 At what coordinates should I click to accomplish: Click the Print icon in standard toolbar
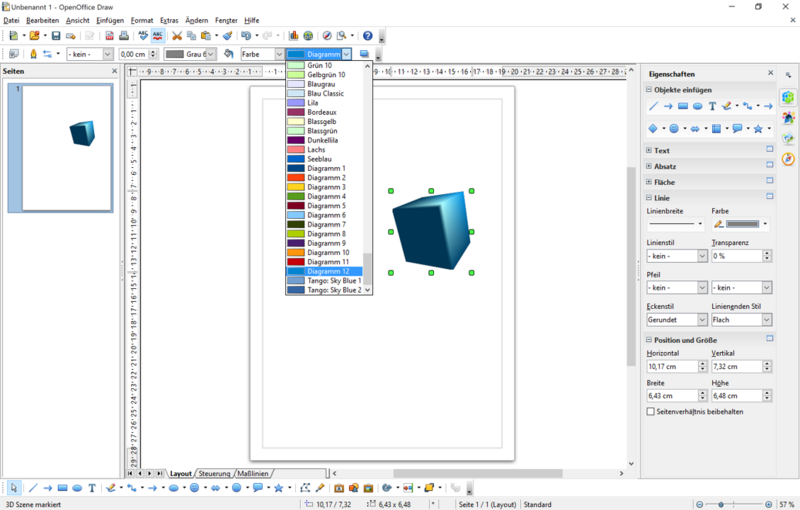(124, 36)
